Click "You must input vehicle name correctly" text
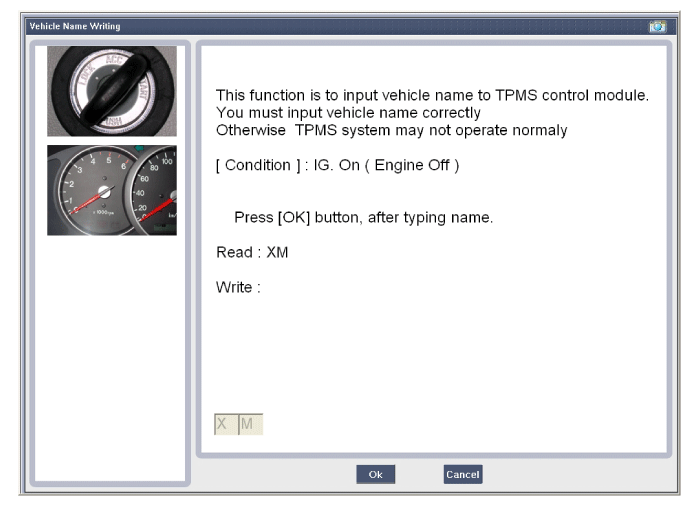 (348, 113)
